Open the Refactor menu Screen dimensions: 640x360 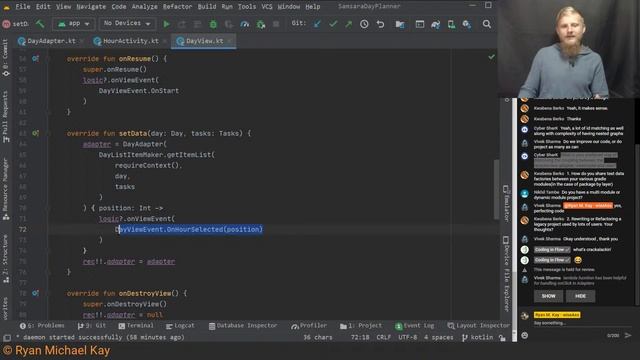pos(177,7)
